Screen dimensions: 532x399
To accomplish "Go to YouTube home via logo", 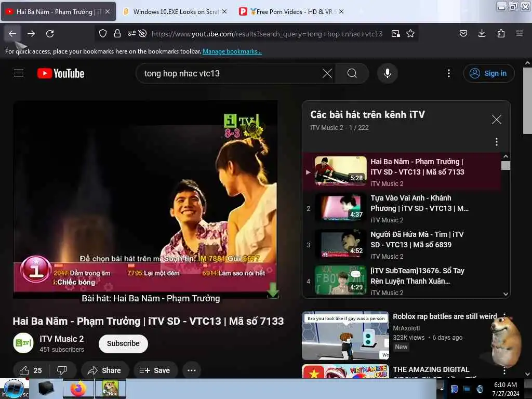I will (x=61, y=73).
